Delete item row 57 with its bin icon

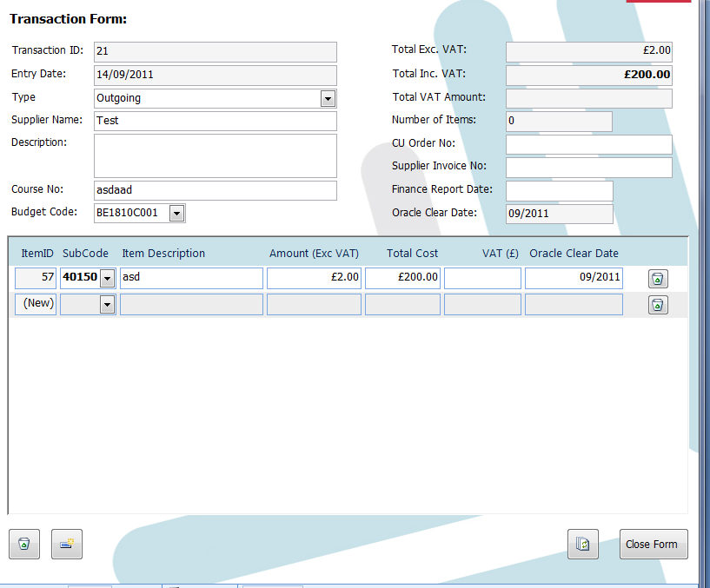[x=658, y=279]
